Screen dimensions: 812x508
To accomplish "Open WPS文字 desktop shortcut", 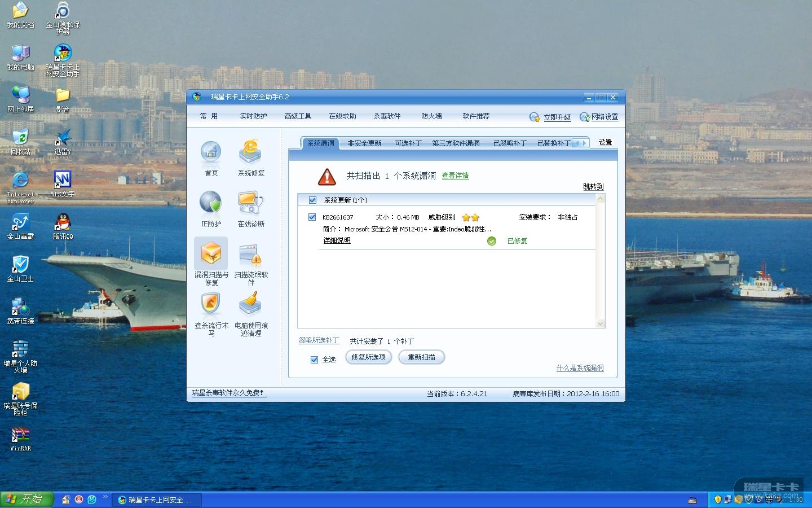I will (x=63, y=185).
